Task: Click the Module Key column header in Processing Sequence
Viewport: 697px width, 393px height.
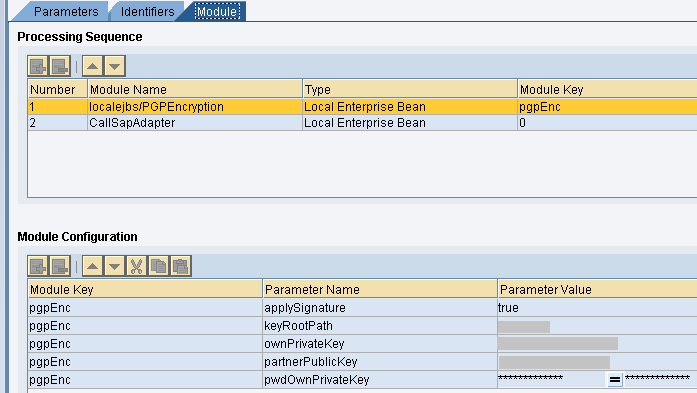Action: pyautogui.click(x=607, y=89)
